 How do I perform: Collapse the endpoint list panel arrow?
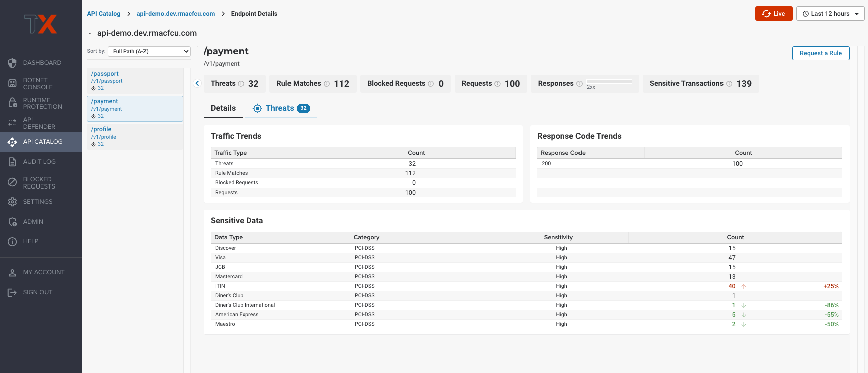tap(197, 83)
